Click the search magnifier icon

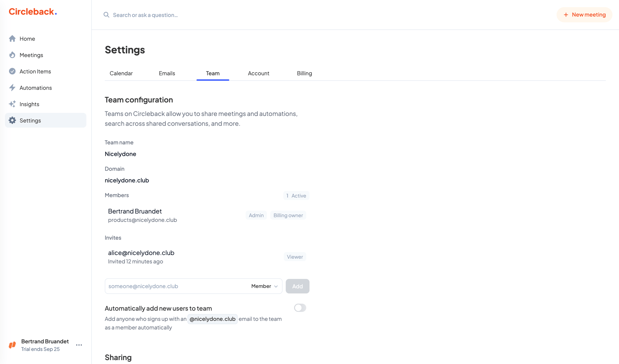[106, 15]
